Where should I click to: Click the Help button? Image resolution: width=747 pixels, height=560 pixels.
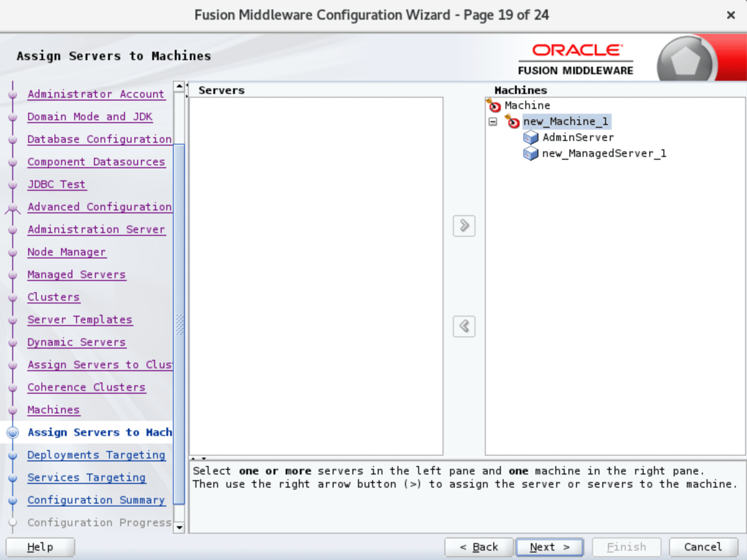tap(40, 547)
